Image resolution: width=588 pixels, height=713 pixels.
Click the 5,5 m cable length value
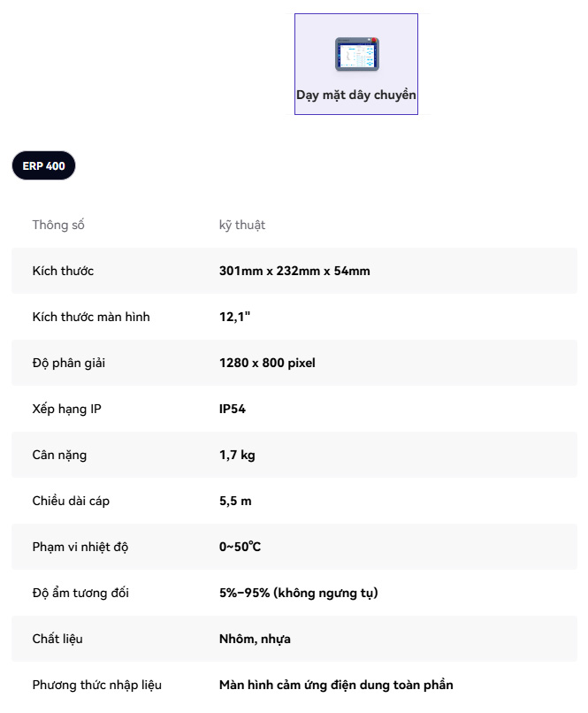click(x=235, y=501)
